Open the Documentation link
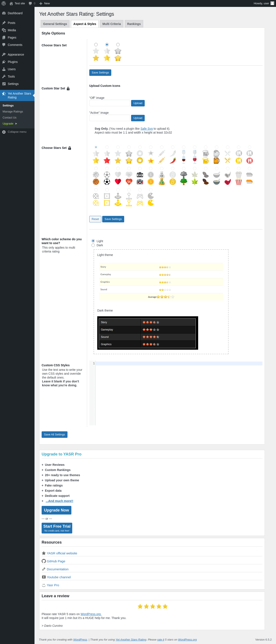 [58, 569]
